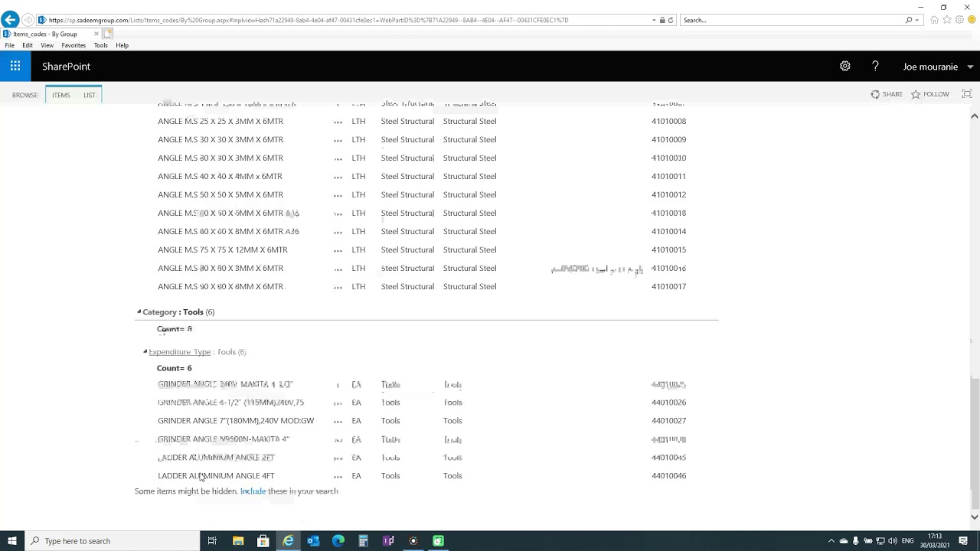Click the smiley feedback icon
This screenshot has width=980, height=551.
(x=971, y=20)
